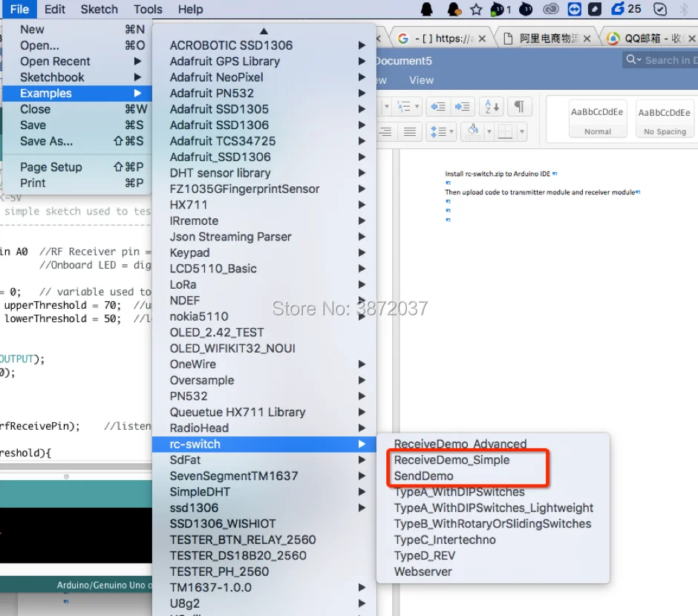Close the Google https browser tab
This screenshot has height=616, width=698.
coord(482,39)
